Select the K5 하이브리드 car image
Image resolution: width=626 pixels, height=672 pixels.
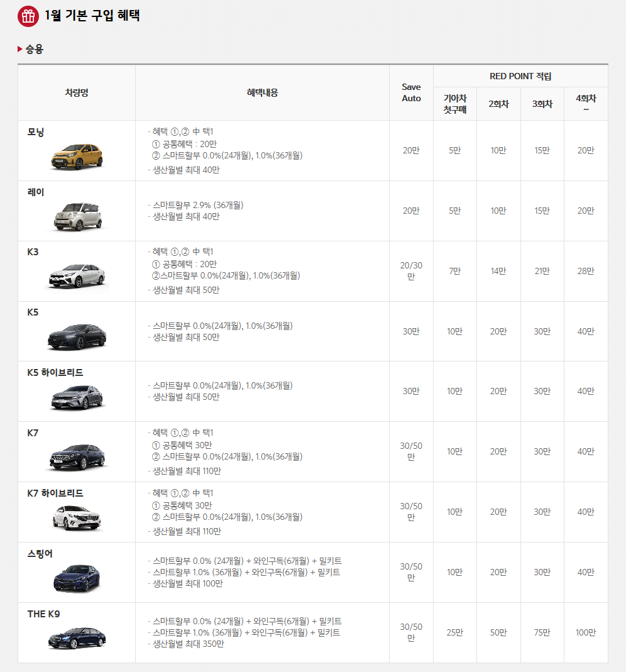click(77, 397)
